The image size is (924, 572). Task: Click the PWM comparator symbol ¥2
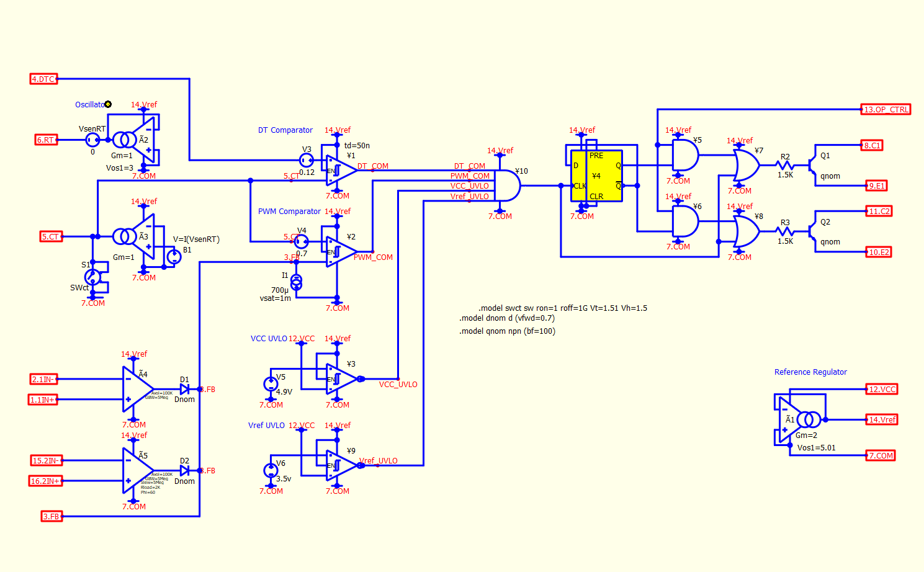coord(341,251)
